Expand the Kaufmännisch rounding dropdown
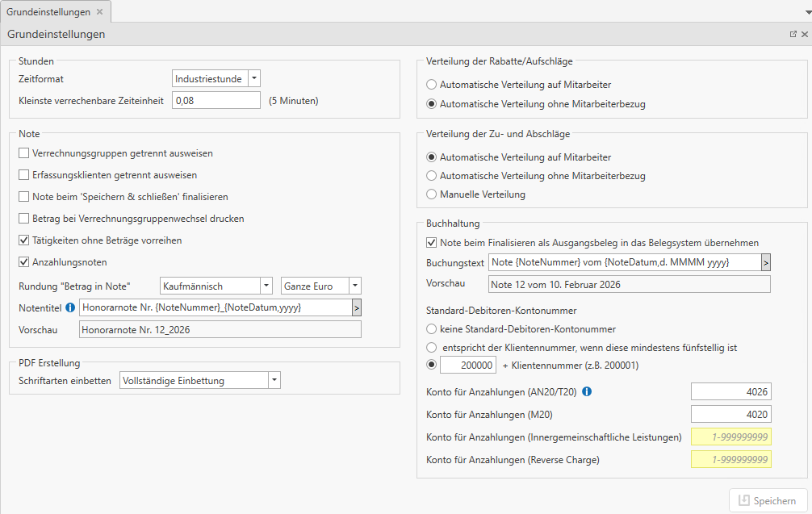Viewport: 812px width, 514px height. [x=266, y=286]
